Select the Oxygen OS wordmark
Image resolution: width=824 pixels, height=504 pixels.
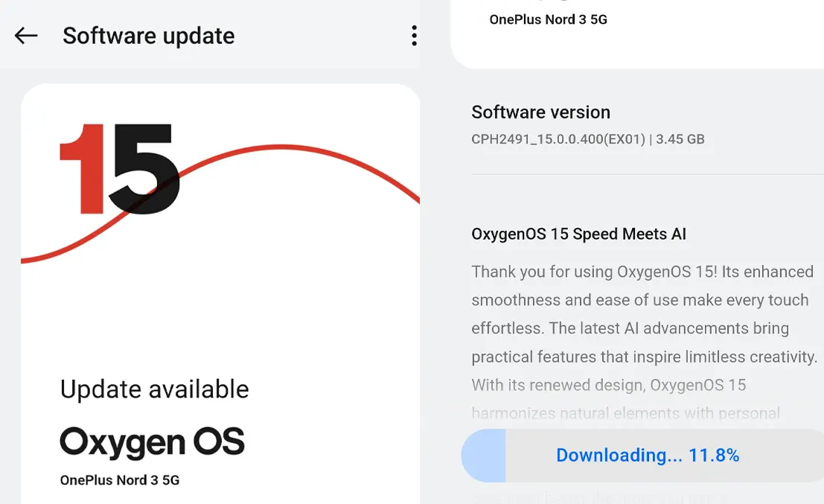[x=152, y=442]
